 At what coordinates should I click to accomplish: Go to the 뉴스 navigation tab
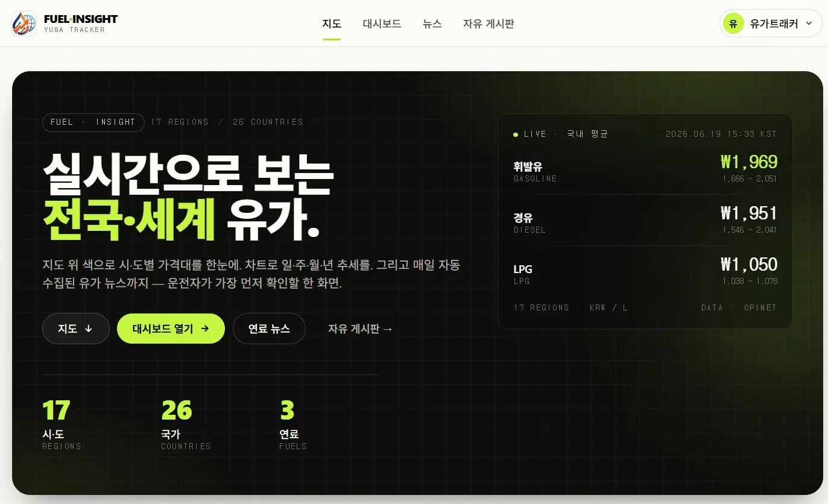click(432, 24)
